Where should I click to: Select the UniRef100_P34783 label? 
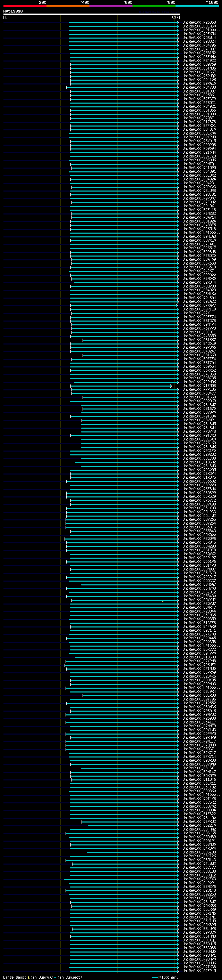point(199,87)
